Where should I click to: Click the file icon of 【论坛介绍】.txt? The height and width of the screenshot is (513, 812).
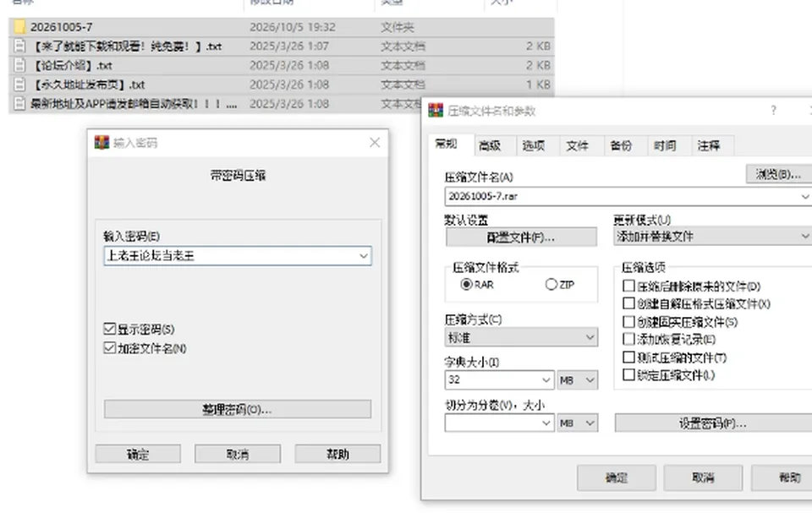(19, 65)
